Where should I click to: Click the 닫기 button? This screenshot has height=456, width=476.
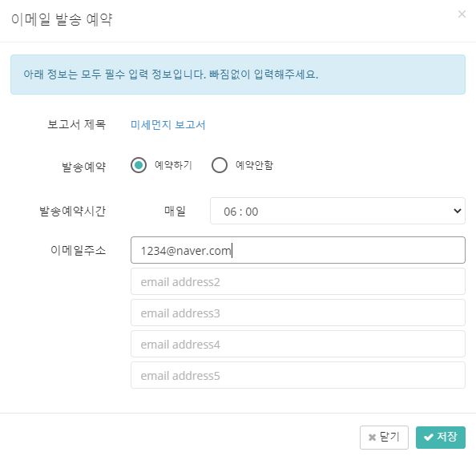384,438
